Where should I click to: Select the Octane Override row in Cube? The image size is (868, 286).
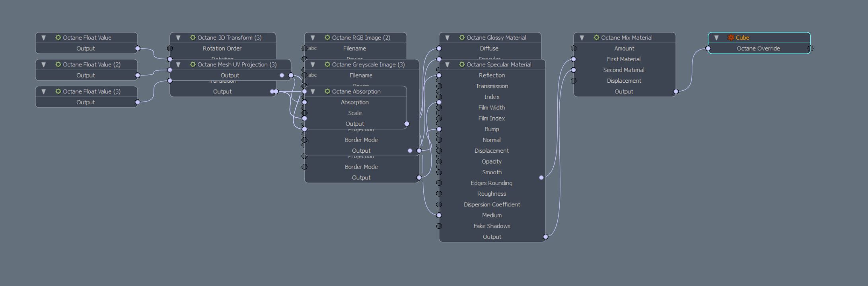(x=759, y=49)
